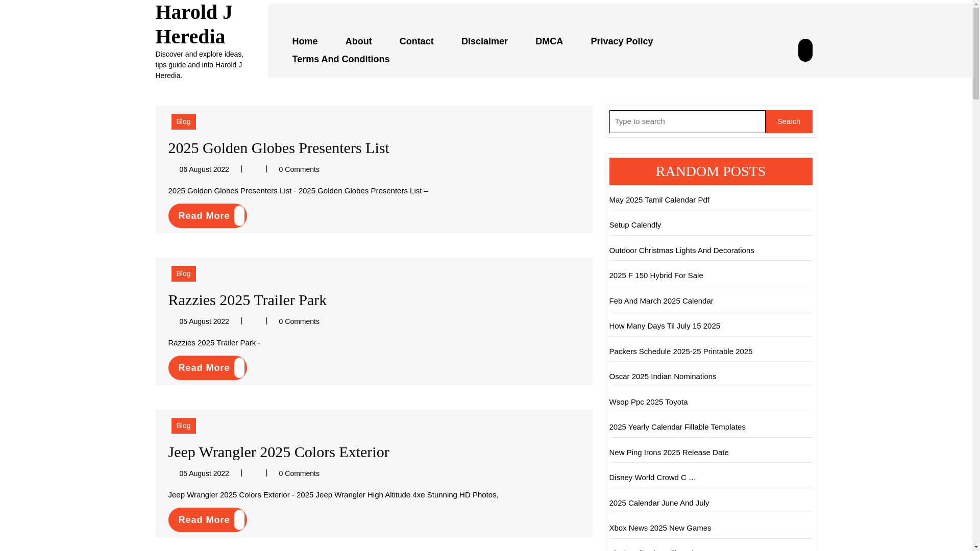The image size is (980, 551).
Task: Click Blog tag above Jeep Wrangler post
Action: click(x=183, y=425)
